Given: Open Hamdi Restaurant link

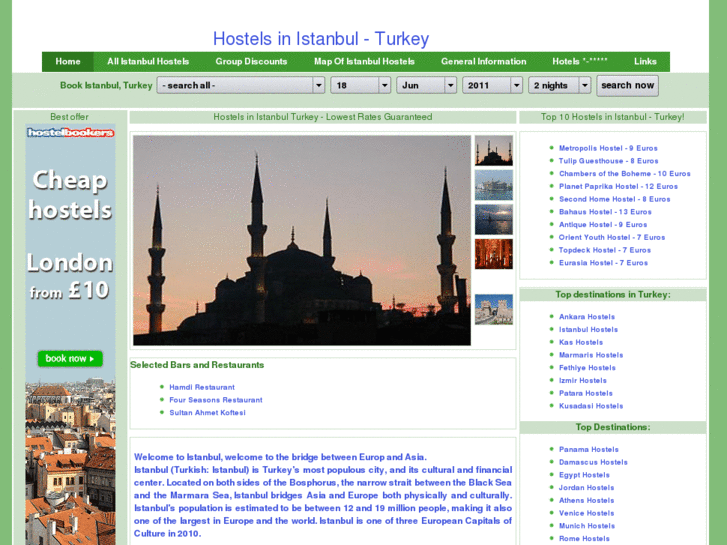Looking at the screenshot, I should pos(202,387).
